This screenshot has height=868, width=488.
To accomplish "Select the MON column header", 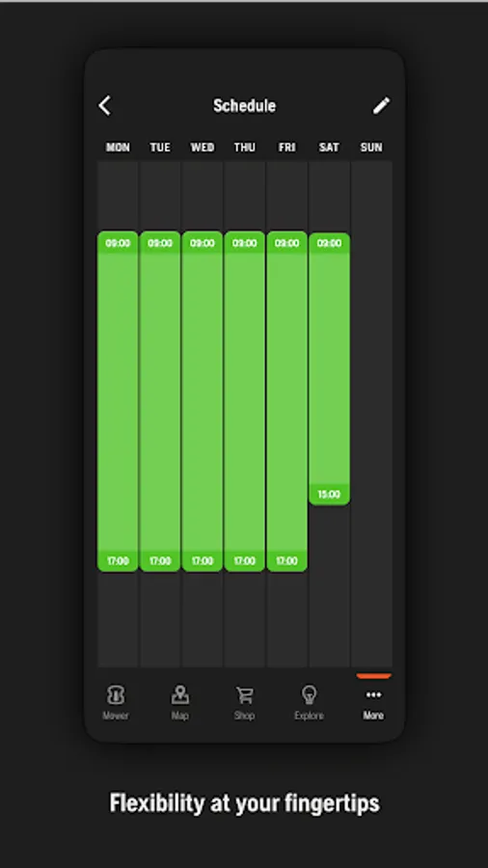I will pyautogui.click(x=118, y=148).
